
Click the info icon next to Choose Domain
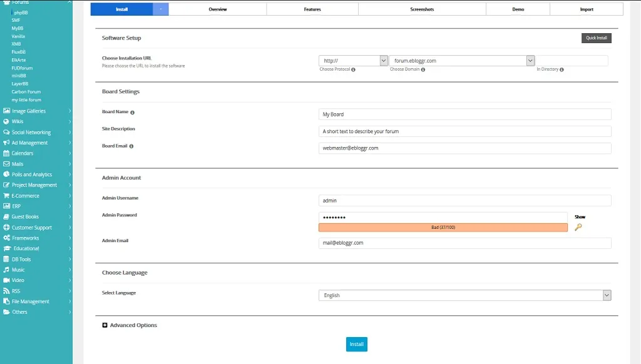coord(423,69)
